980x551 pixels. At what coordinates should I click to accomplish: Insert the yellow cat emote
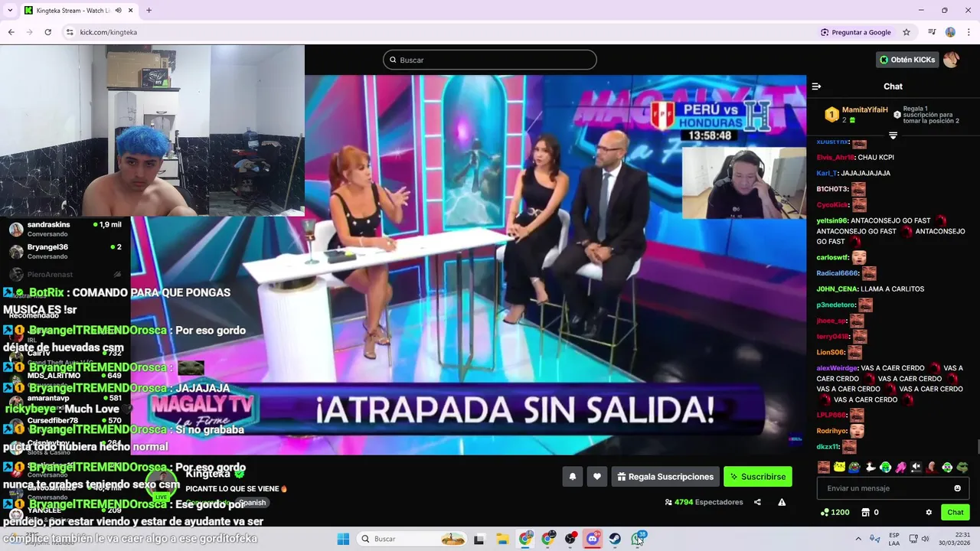coord(839,467)
